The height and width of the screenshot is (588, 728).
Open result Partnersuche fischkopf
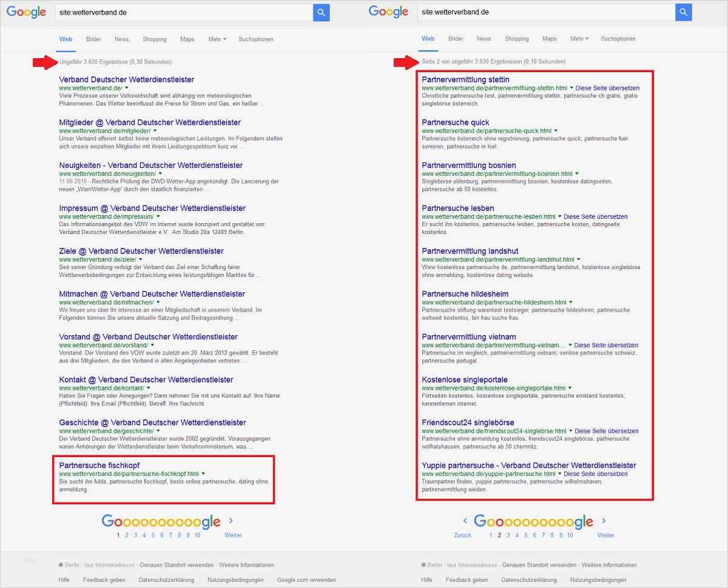[99, 465]
